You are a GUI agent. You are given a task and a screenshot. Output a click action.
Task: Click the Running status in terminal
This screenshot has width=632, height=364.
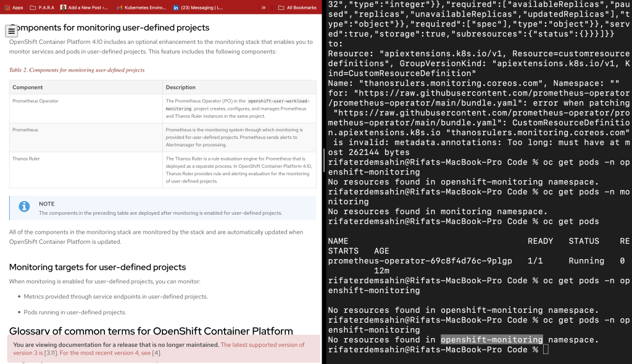(586, 260)
